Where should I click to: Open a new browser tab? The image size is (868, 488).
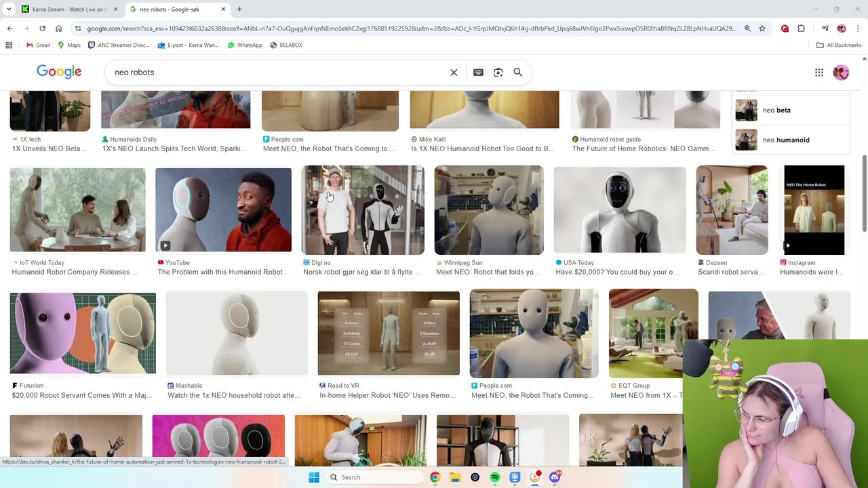click(x=239, y=9)
